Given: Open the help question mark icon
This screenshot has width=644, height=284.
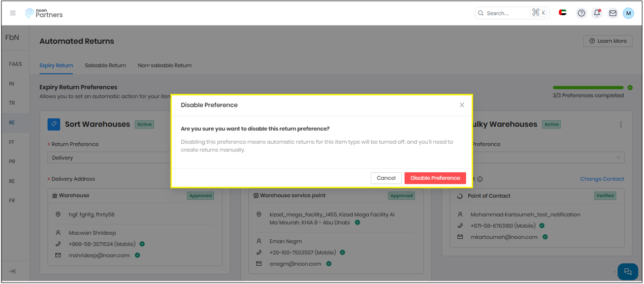Looking at the screenshot, I should pyautogui.click(x=582, y=13).
